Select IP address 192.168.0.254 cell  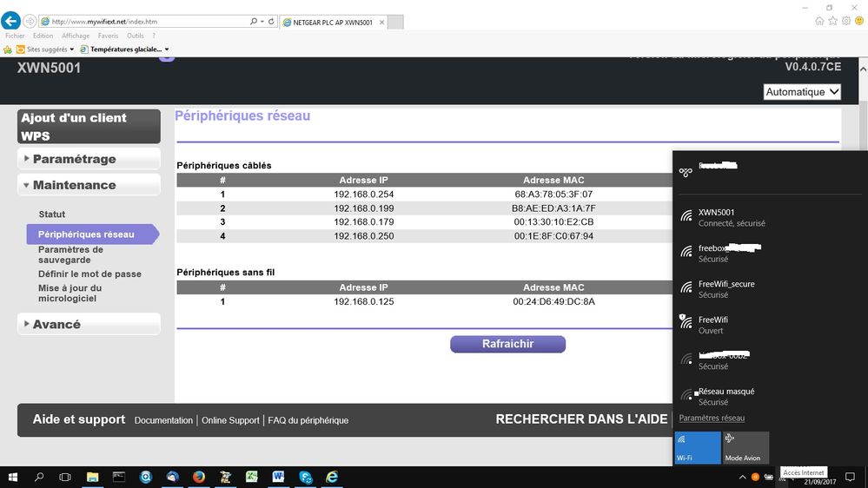[x=364, y=195]
